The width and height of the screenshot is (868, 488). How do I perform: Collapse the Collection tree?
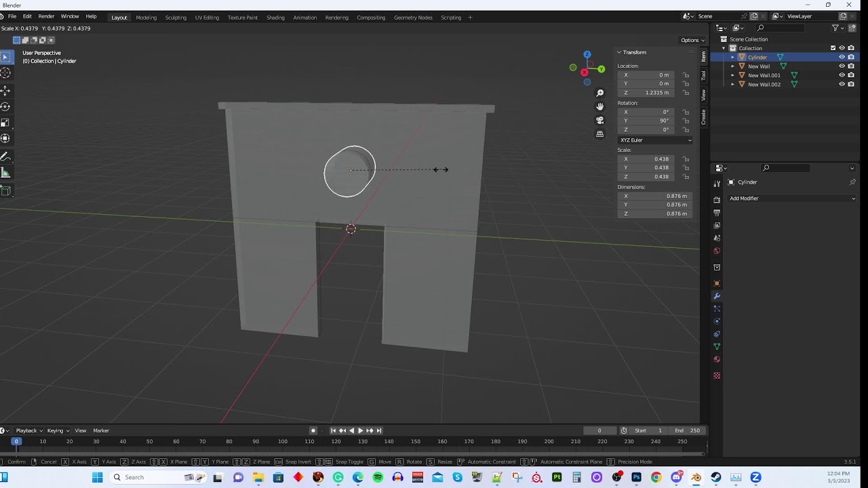point(724,48)
